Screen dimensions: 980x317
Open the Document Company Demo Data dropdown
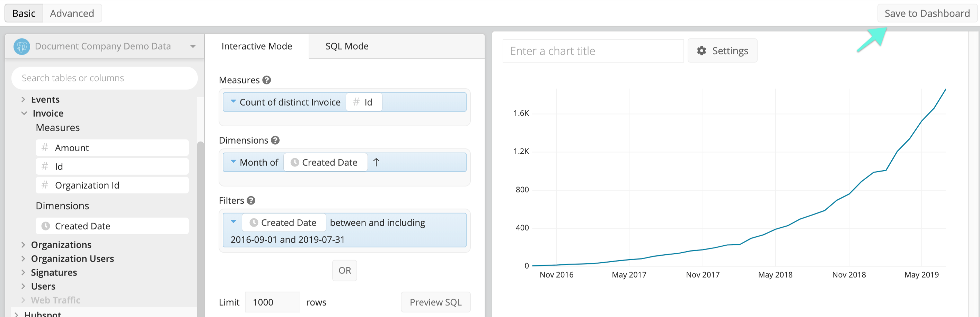pyautogui.click(x=193, y=46)
